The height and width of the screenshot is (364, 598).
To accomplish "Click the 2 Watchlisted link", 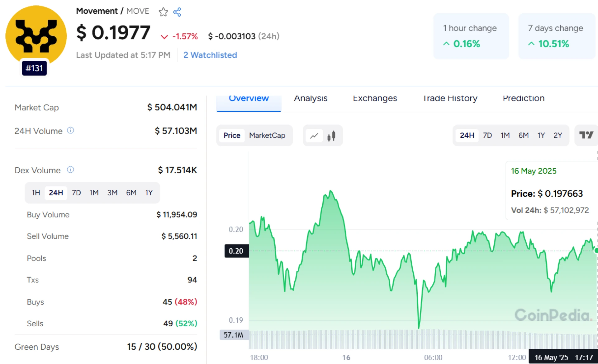I will [210, 55].
